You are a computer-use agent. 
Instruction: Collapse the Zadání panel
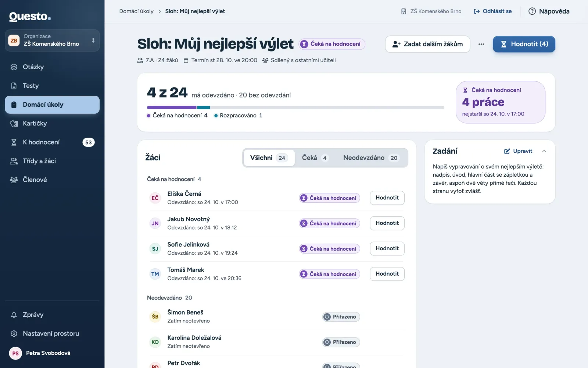(544, 151)
